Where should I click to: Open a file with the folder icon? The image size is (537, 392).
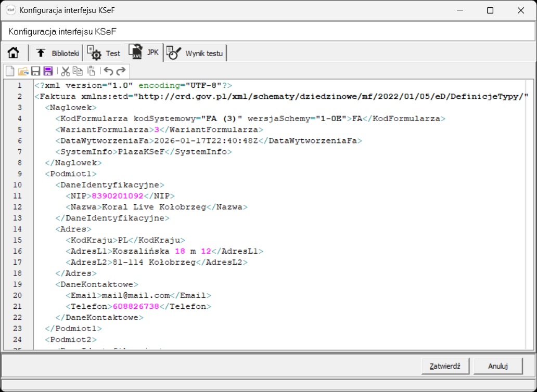[x=23, y=71]
